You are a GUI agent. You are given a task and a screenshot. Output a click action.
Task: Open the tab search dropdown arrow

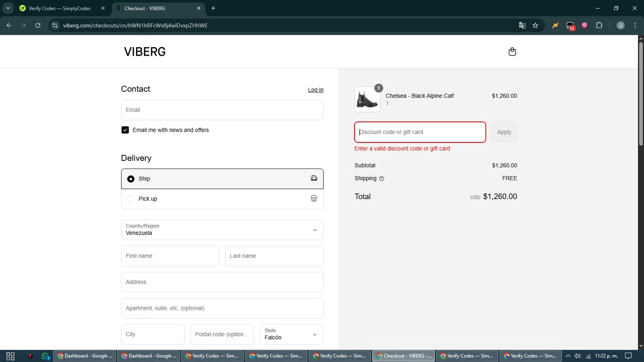pyautogui.click(x=8, y=8)
